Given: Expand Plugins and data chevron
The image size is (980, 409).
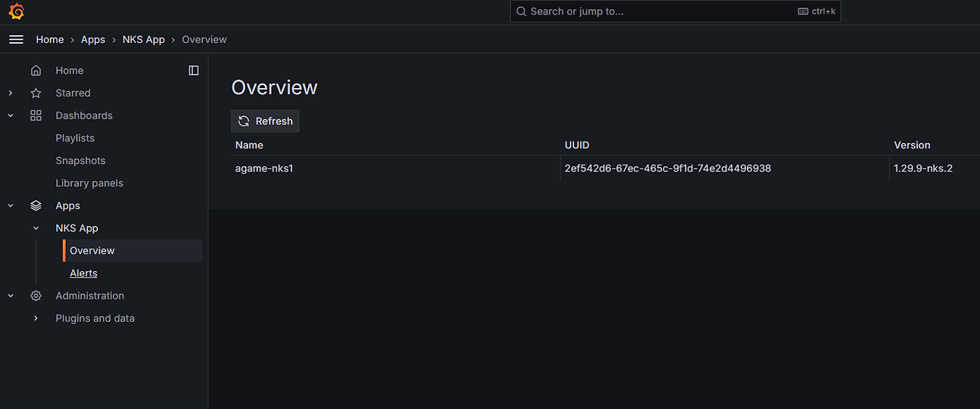Looking at the screenshot, I should coord(36,318).
